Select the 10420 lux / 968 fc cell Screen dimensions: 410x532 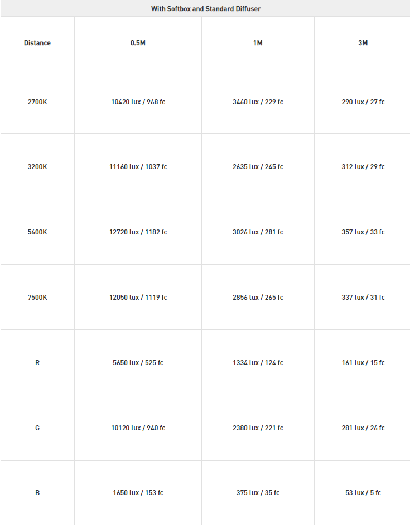pyautogui.click(x=138, y=102)
